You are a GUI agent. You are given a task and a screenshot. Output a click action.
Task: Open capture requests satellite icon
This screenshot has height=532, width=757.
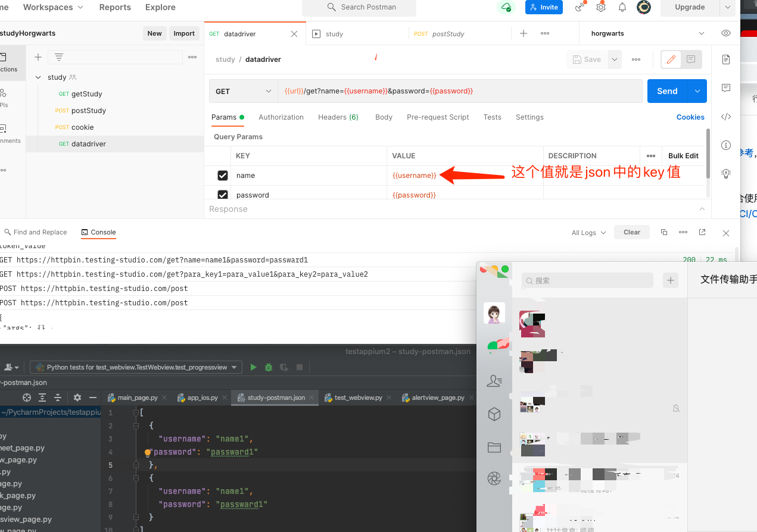(580, 7)
